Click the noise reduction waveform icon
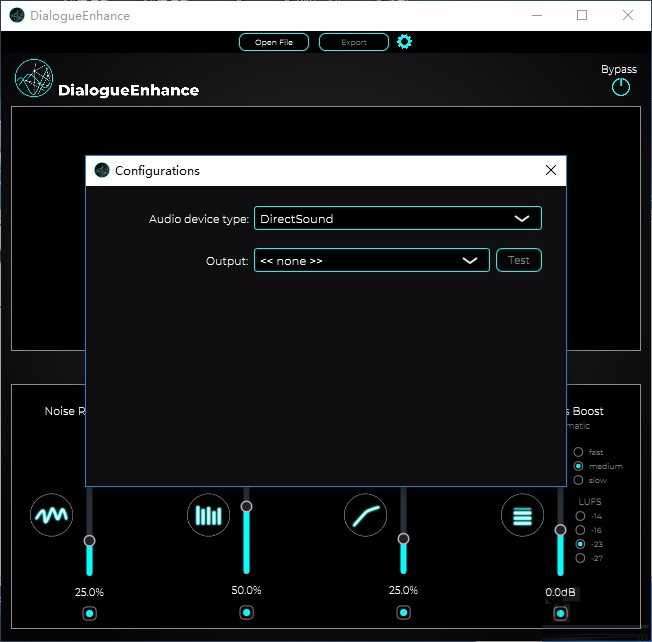 (51, 516)
